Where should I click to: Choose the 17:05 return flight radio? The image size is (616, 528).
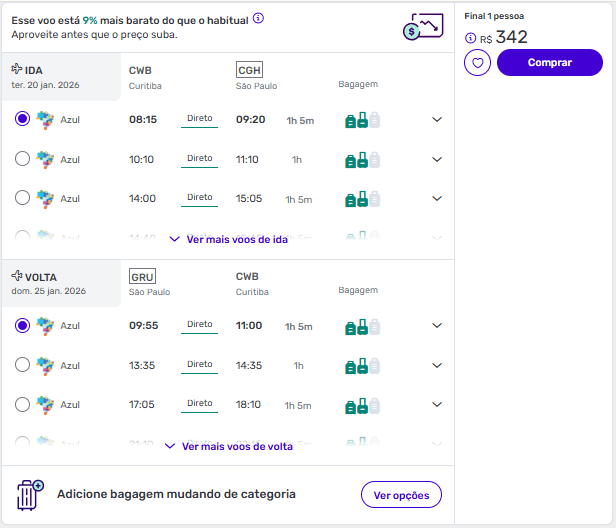[23, 404]
